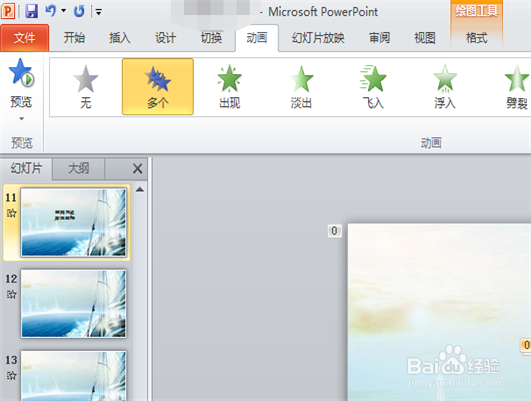This screenshot has height=401, width=531.
Task: Open Customize Quick Access Toolbar dropdown
Action: (99, 12)
